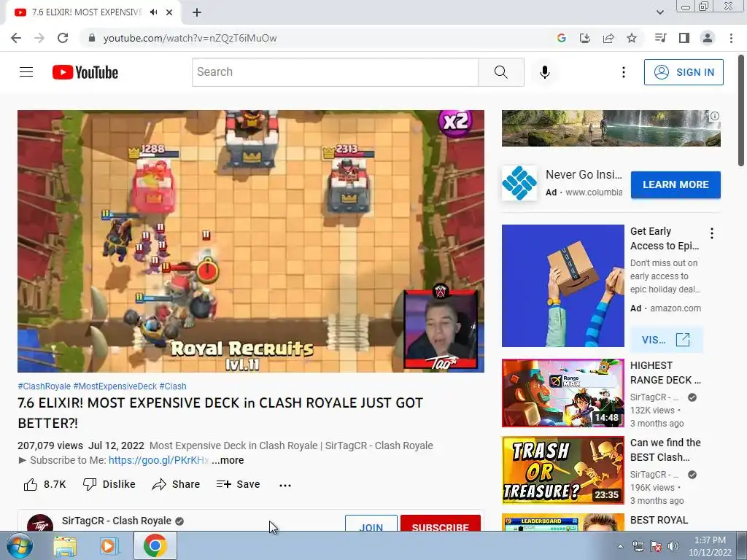Click the waterfall ad banner image
Screen dimensions: 747x560
tap(611, 128)
